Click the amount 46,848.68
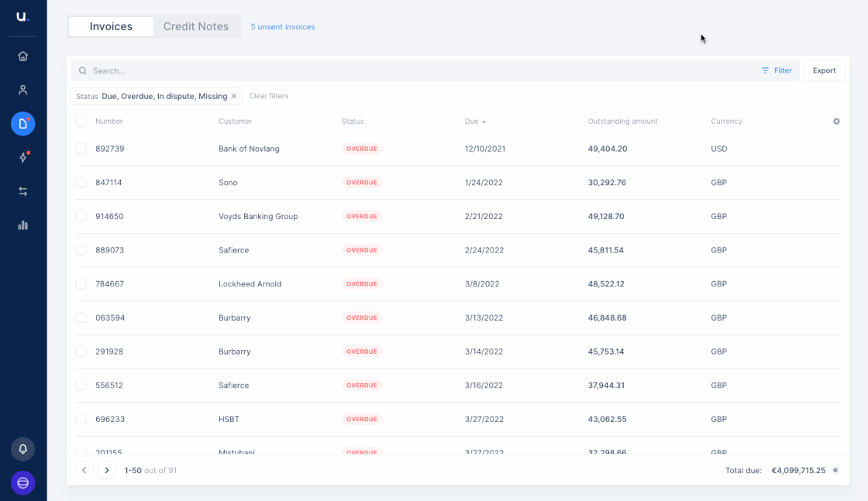The height and width of the screenshot is (501, 868). (608, 317)
